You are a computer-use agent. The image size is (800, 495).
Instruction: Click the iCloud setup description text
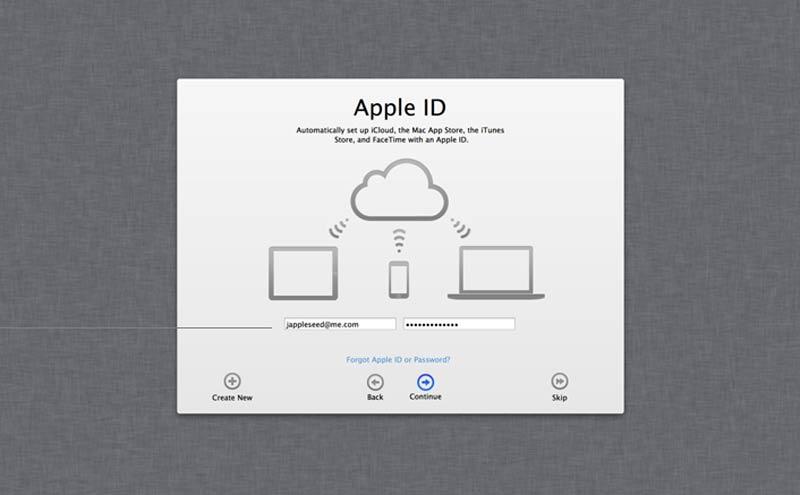(400, 135)
